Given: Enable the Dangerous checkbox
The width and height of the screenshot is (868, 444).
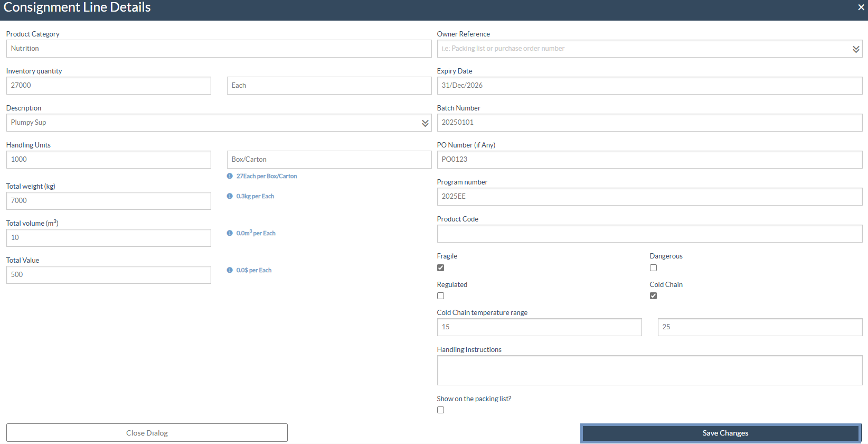Looking at the screenshot, I should point(653,268).
